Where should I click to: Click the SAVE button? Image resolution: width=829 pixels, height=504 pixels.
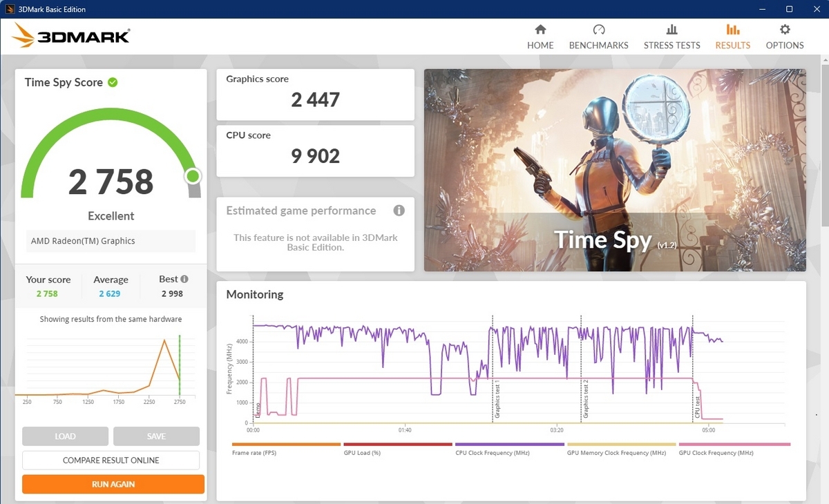(156, 436)
